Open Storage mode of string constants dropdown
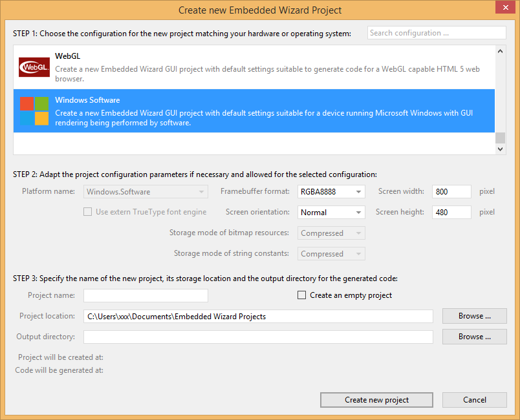Image resolution: width=520 pixels, height=420 pixels. click(x=331, y=254)
